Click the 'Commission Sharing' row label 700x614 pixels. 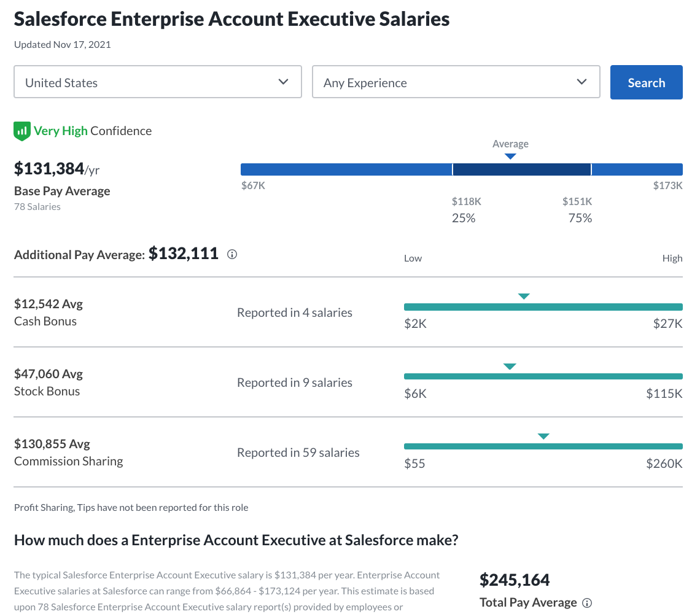coord(69,461)
